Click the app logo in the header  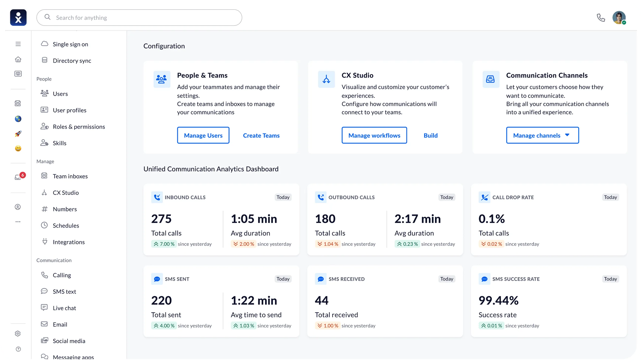click(x=18, y=18)
